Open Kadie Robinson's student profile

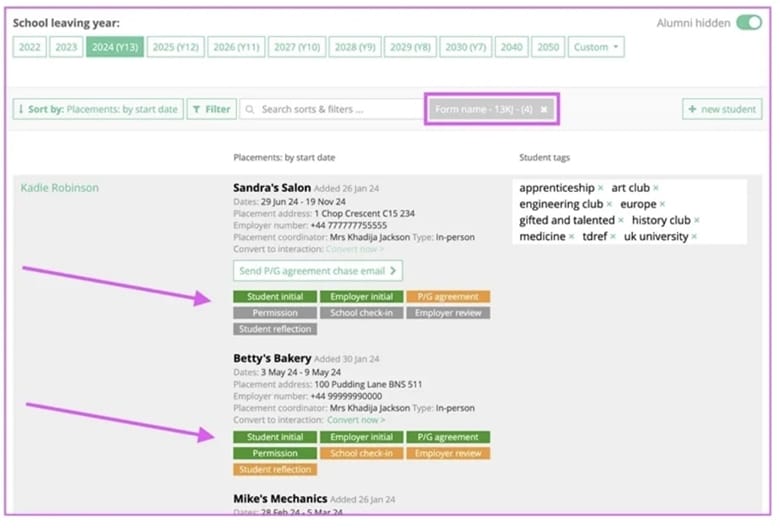(60, 188)
